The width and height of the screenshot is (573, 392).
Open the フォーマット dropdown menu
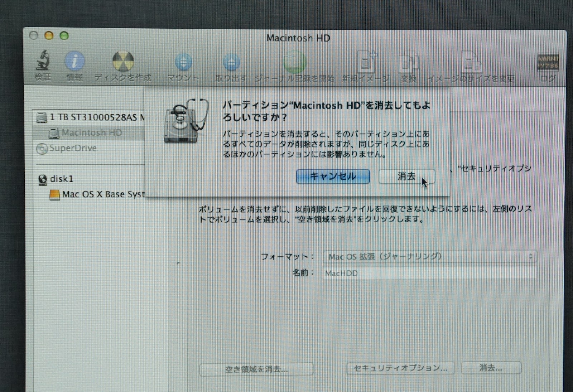430,256
